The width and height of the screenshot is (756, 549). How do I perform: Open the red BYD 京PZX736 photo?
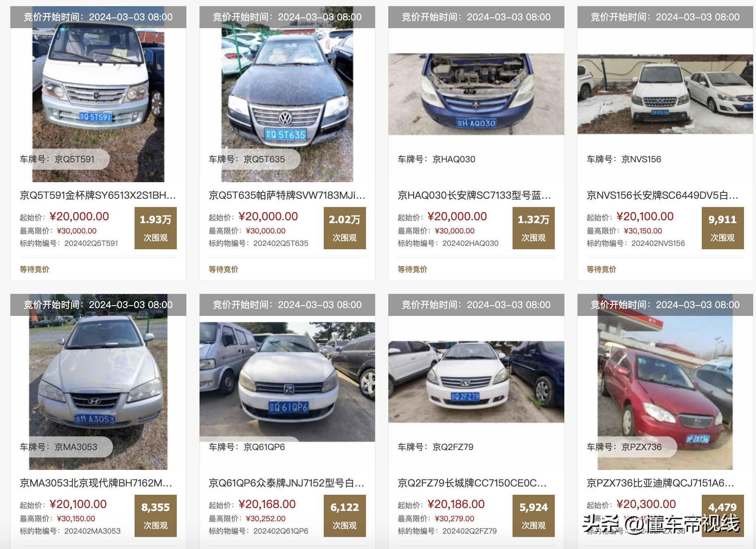click(665, 382)
